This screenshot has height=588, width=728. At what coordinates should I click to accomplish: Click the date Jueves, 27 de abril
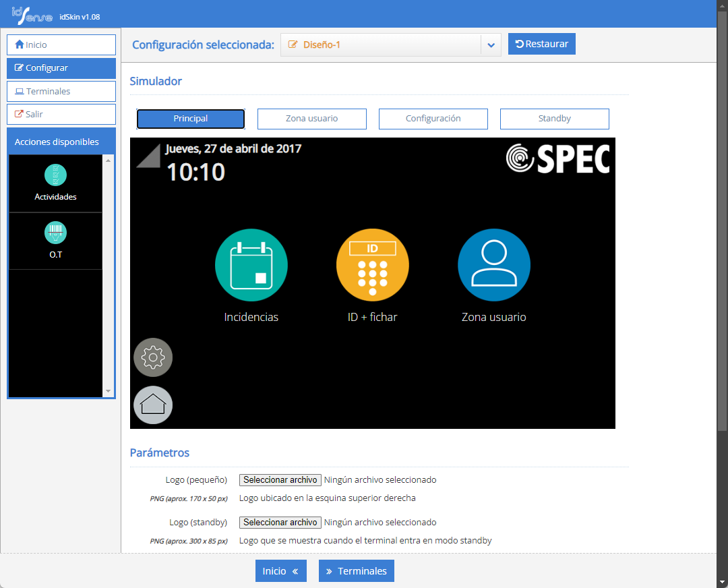point(233,149)
